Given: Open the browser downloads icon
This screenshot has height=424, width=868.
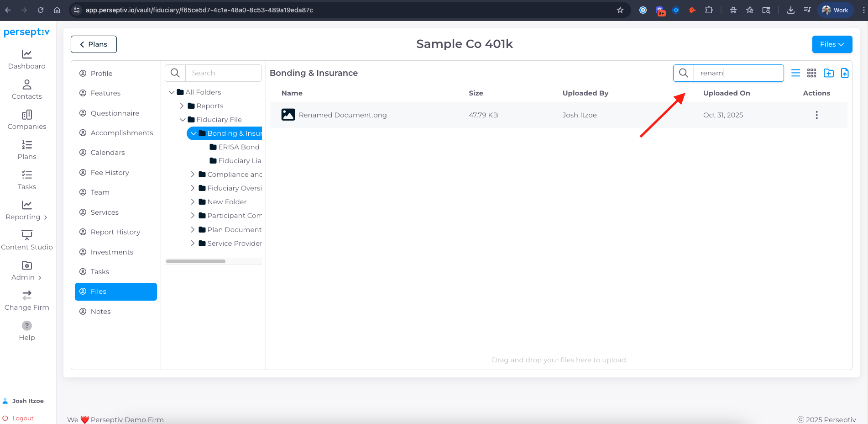Looking at the screenshot, I should click(791, 10).
